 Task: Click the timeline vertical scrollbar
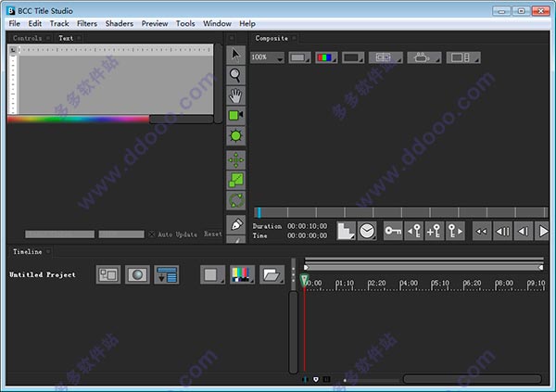[x=293, y=332]
